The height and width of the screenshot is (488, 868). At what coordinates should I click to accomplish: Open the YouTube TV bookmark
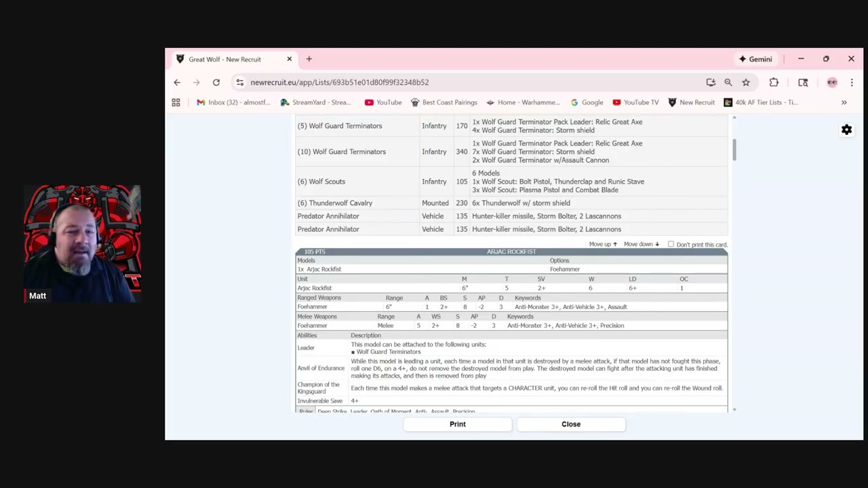click(635, 102)
